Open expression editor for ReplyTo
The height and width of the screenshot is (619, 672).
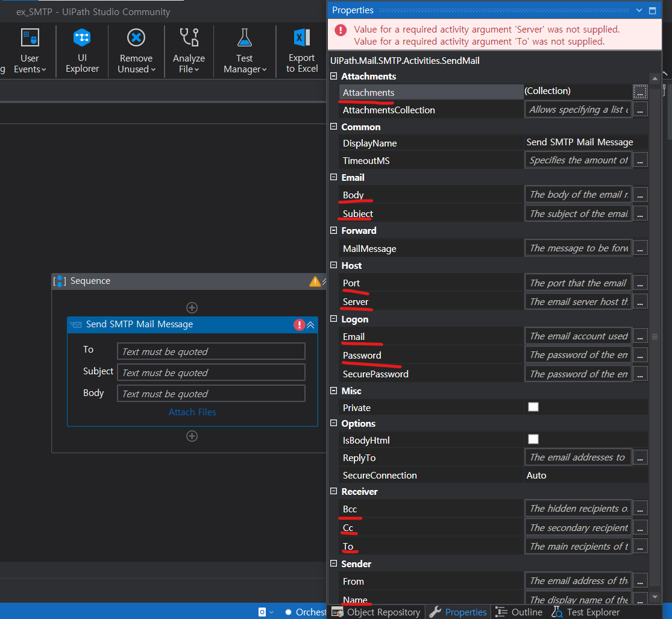pos(640,458)
